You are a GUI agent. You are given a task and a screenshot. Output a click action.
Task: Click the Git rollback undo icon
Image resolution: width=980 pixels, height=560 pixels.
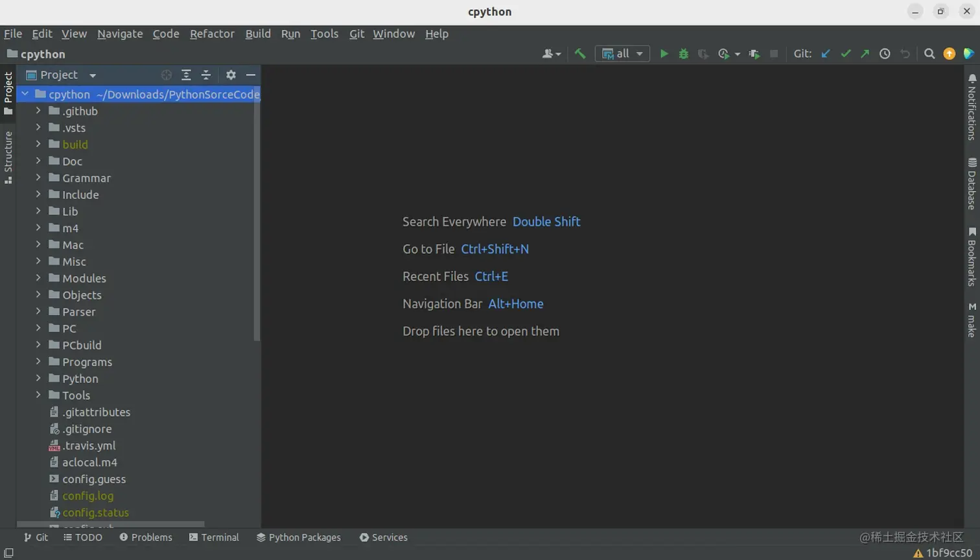(x=905, y=54)
